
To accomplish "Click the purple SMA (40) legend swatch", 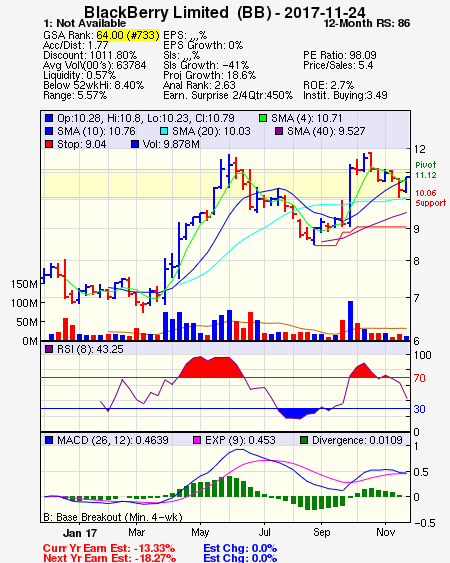I will point(279,131).
